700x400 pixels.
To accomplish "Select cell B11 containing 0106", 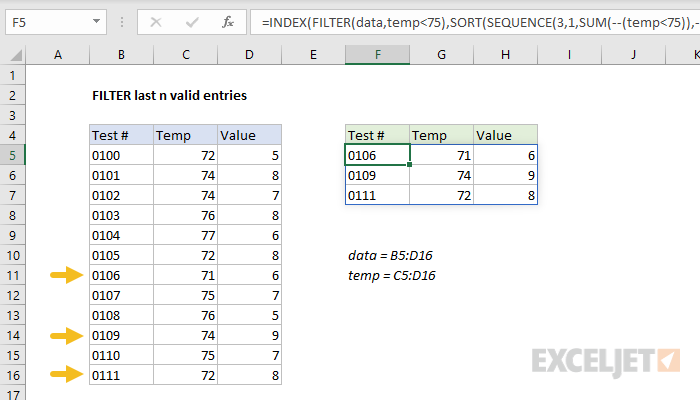I will click(x=121, y=275).
